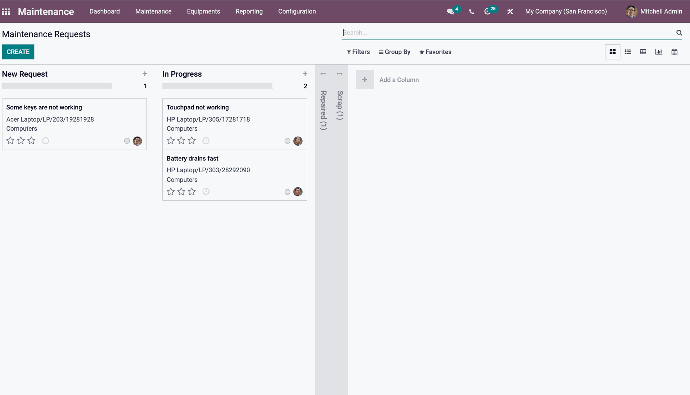
Task: Switch to Kanban view
Action: click(x=613, y=52)
